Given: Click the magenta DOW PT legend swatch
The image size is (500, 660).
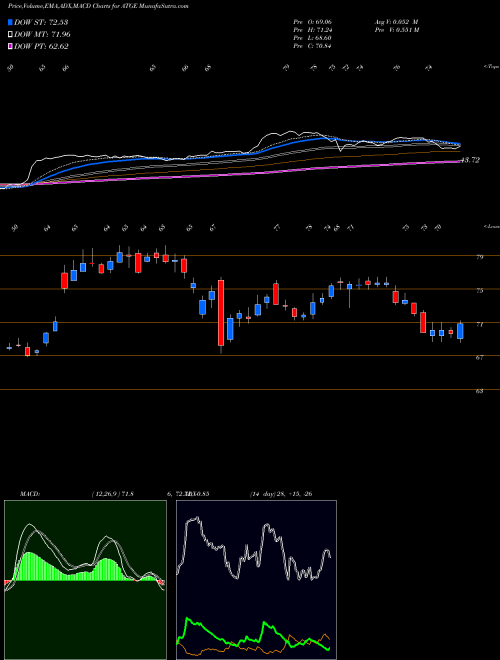Looking at the screenshot, I should [10, 46].
